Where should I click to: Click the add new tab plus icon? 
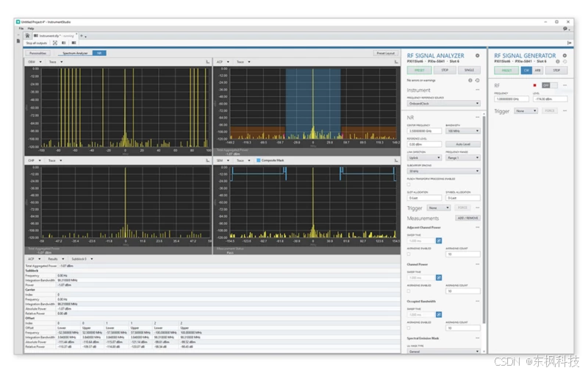pos(82,35)
